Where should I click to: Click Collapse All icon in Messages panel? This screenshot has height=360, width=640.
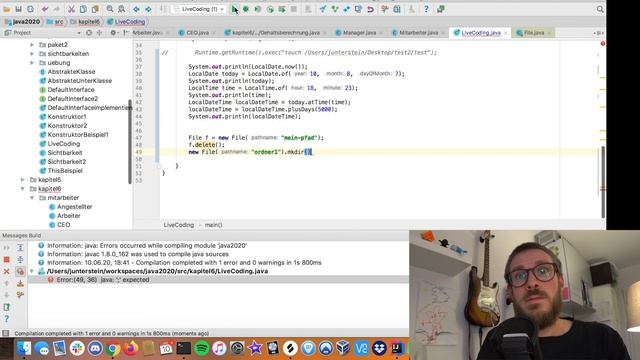(20, 260)
